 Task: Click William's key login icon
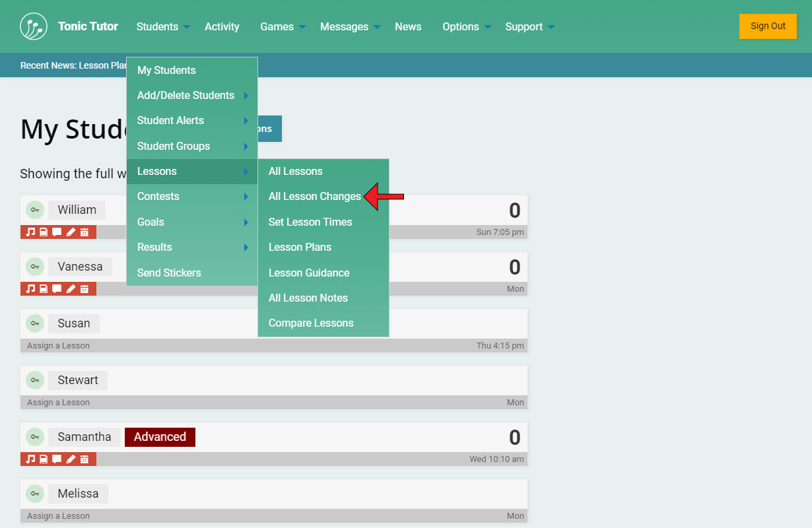pos(35,210)
